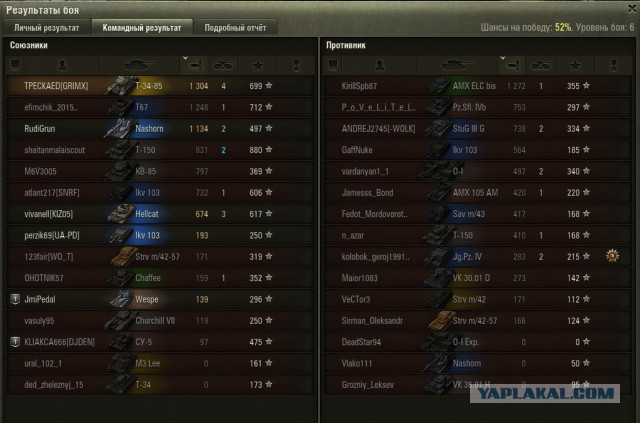
Task: Click the Churchill VII tank name
Action: 155,321
